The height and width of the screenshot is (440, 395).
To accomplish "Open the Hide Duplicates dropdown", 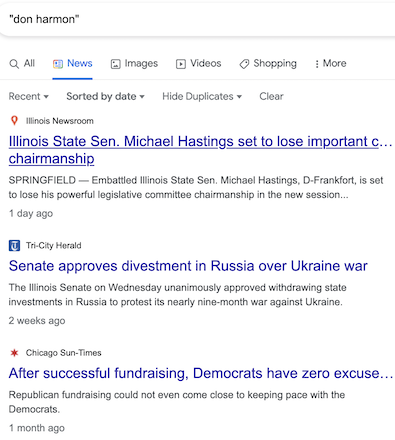I will point(202,96).
